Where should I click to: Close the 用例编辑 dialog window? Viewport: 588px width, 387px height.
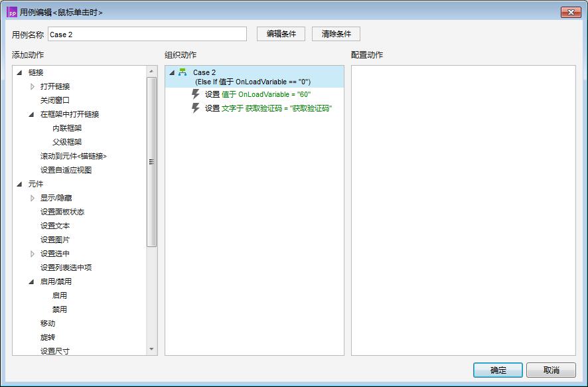pos(571,12)
